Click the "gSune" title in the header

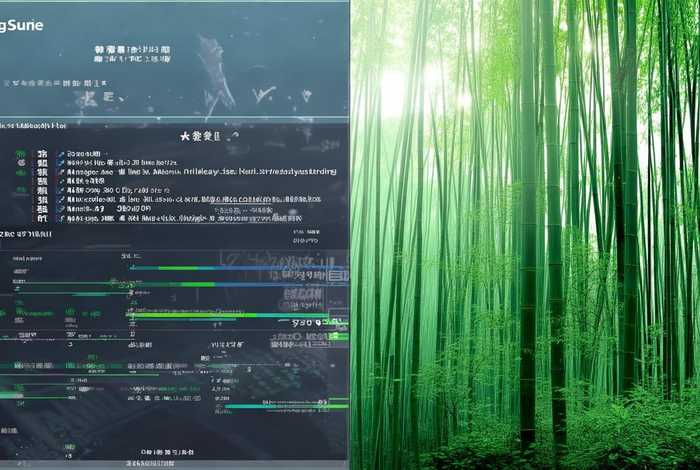[21, 25]
